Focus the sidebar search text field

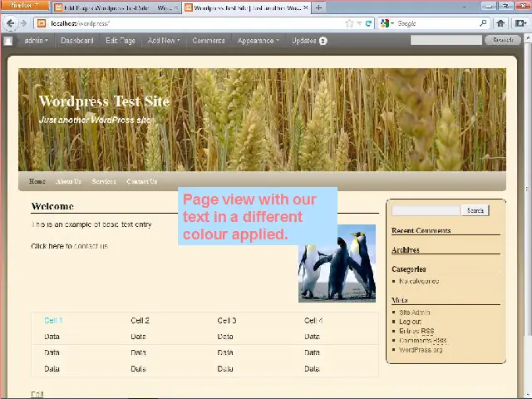click(x=426, y=210)
